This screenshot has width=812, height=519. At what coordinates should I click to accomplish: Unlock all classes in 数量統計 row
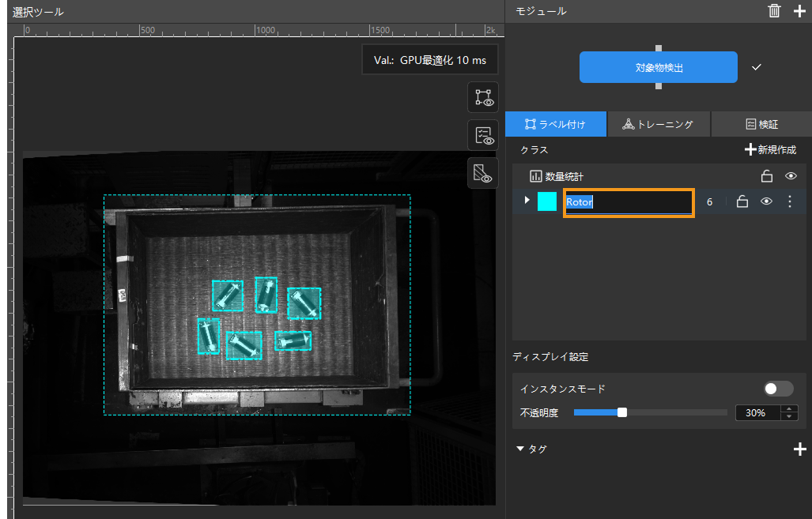pos(765,176)
